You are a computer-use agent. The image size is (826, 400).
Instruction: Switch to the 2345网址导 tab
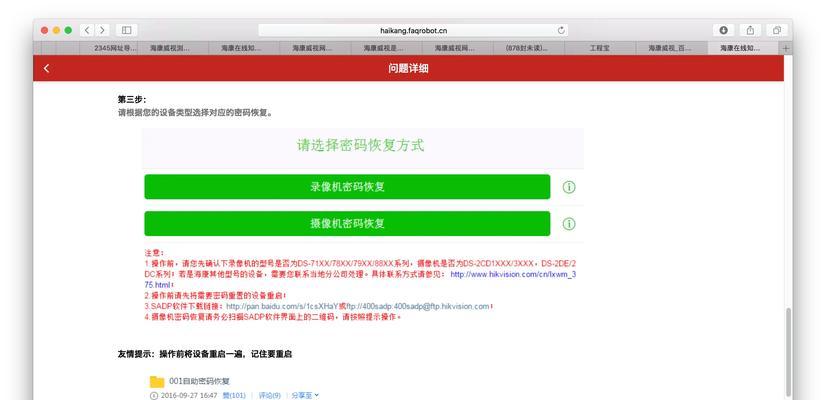[108, 48]
